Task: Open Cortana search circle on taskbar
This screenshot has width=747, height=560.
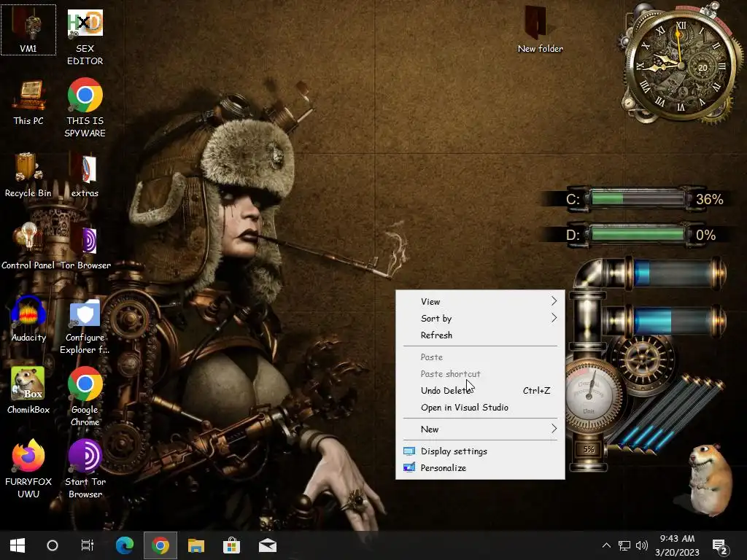Action: pos(53,545)
